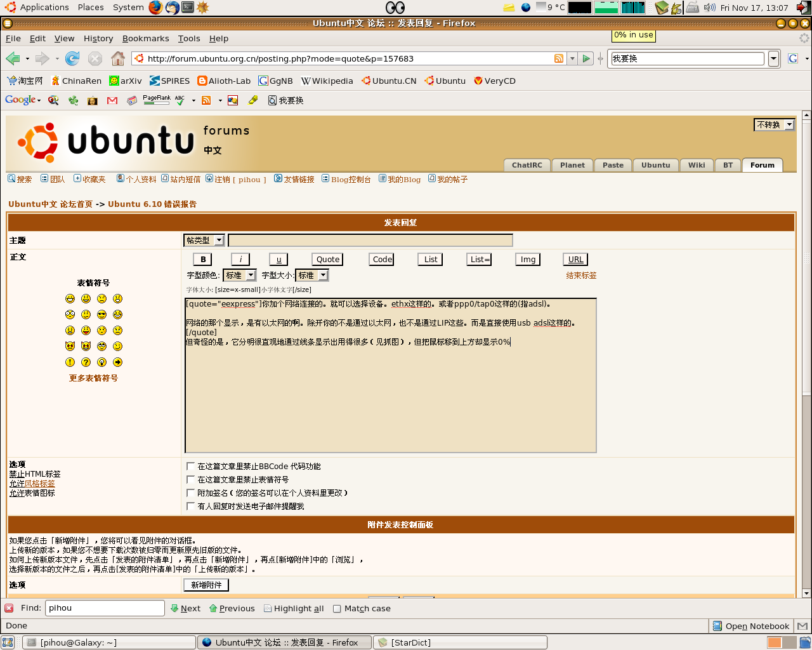Insert the first smiley emoticon
The width and height of the screenshot is (812, 650).
coord(70,298)
